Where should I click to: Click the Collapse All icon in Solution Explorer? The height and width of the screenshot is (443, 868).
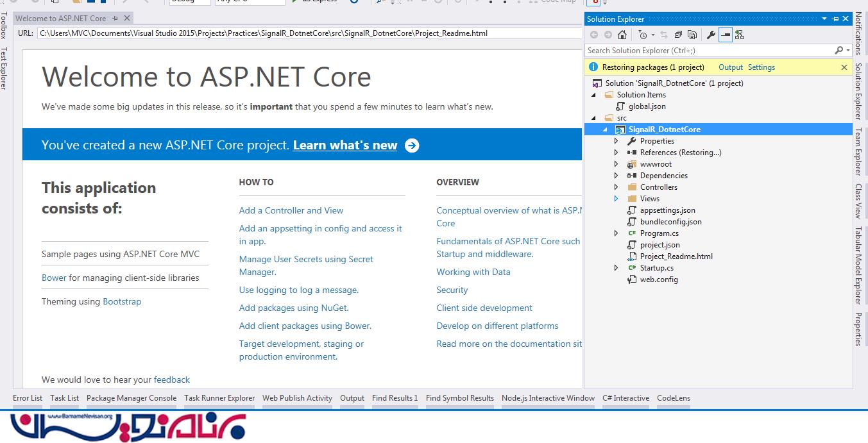[678, 35]
